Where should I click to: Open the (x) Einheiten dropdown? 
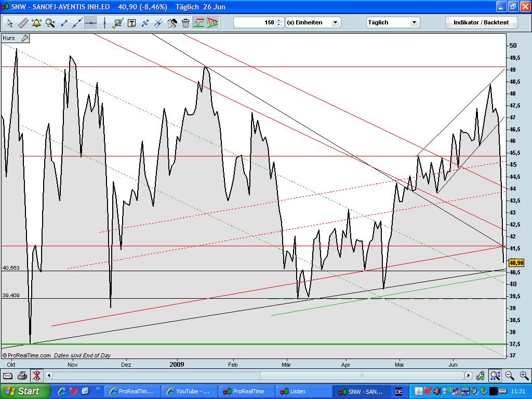pyautogui.click(x=313, y=22)
